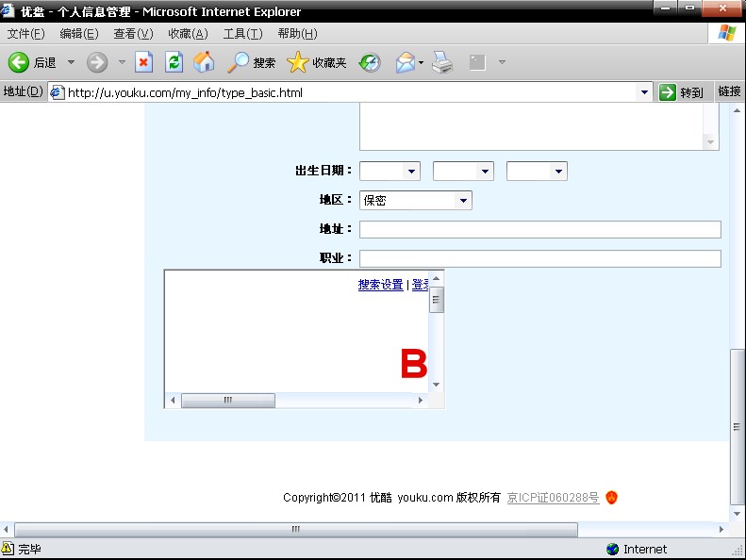
Task: Expand the first birth date dropdown
Action: (390, 171)
